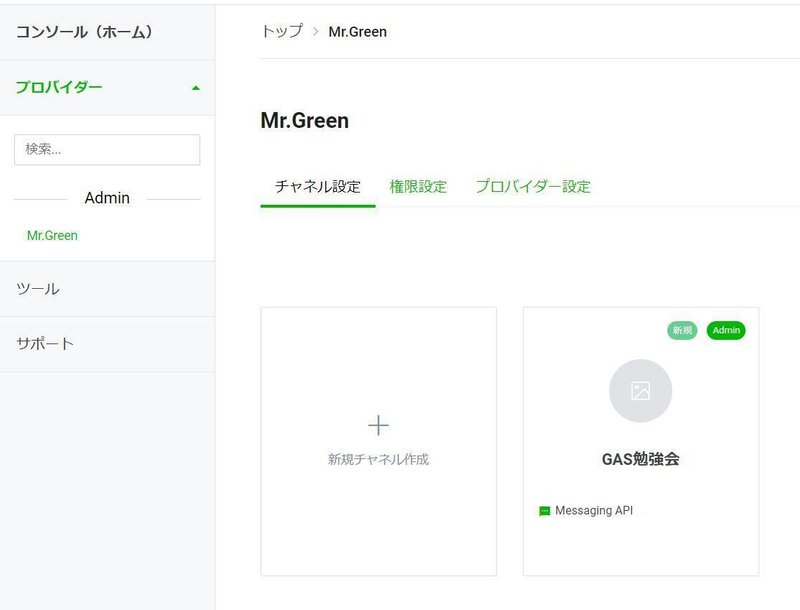Collapse the プロバイダー section arrow

[x=195, y=88]
